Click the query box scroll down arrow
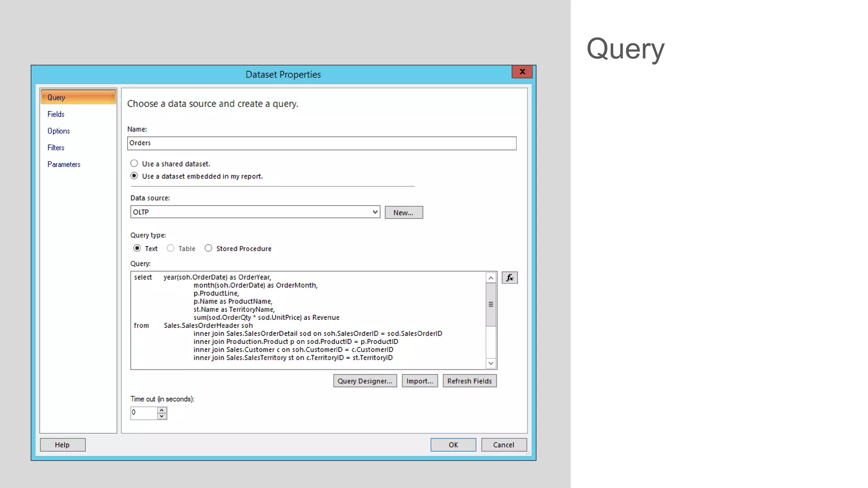This screenshot has width=868, height=488. click(491, 363)
